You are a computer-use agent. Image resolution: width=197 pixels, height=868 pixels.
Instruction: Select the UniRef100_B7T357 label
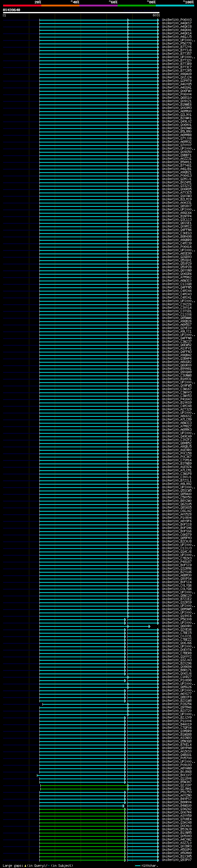177,54
